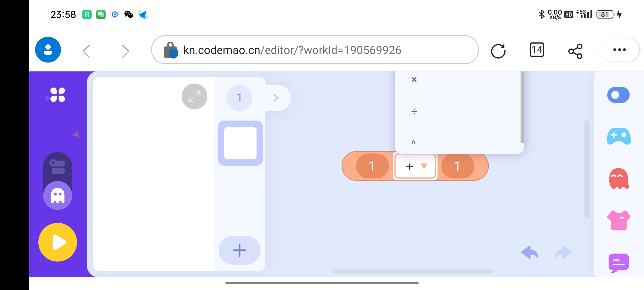The width and height of the screenshot is (644, 290).
Task: Expand screen list with right chevron
Action: [x=276, y=98]
